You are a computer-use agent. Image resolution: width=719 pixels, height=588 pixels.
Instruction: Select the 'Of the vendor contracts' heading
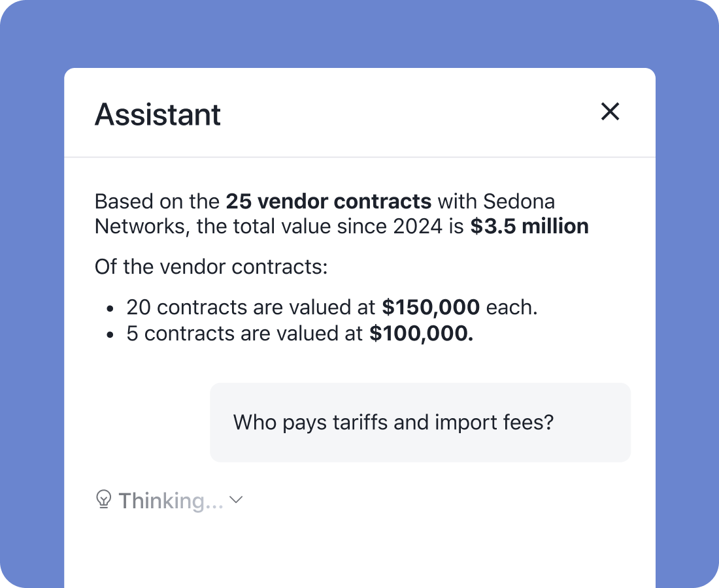(x=211, y=267)
